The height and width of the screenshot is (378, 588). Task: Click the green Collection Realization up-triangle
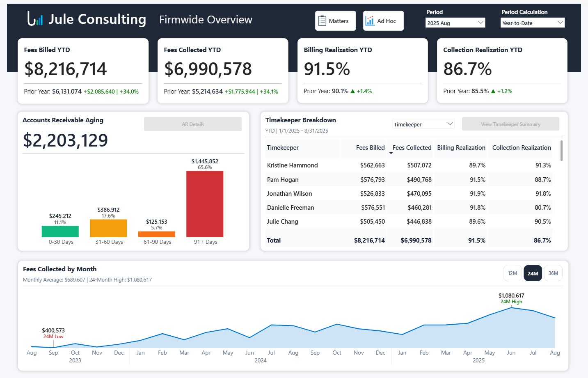click(493, 91)
